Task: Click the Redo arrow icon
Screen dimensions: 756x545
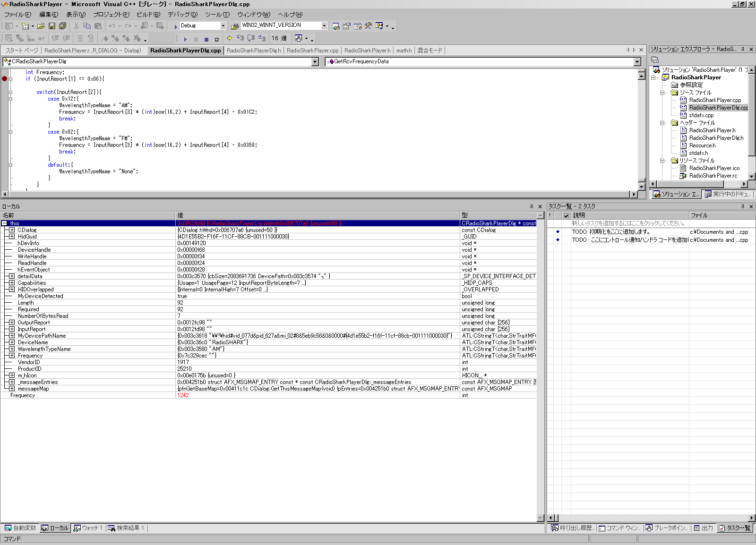Action: [x=128, y=26]
